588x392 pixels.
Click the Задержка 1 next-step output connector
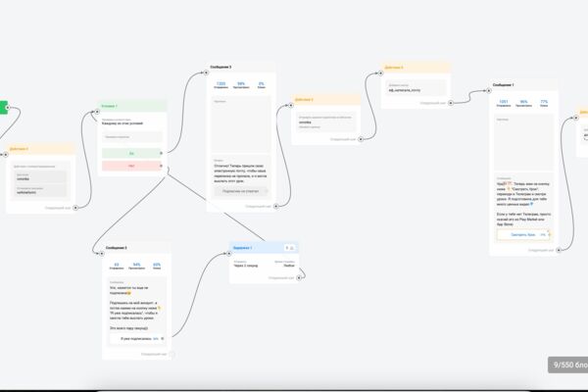(299, 277)
